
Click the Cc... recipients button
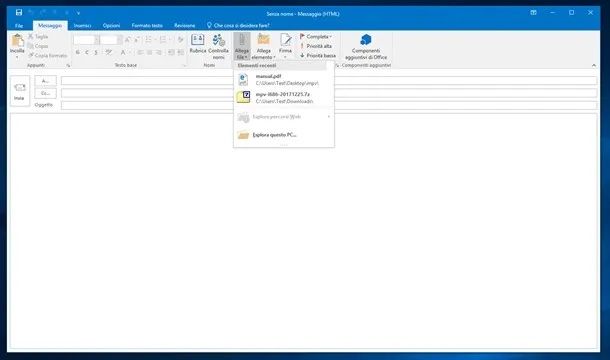46,93
